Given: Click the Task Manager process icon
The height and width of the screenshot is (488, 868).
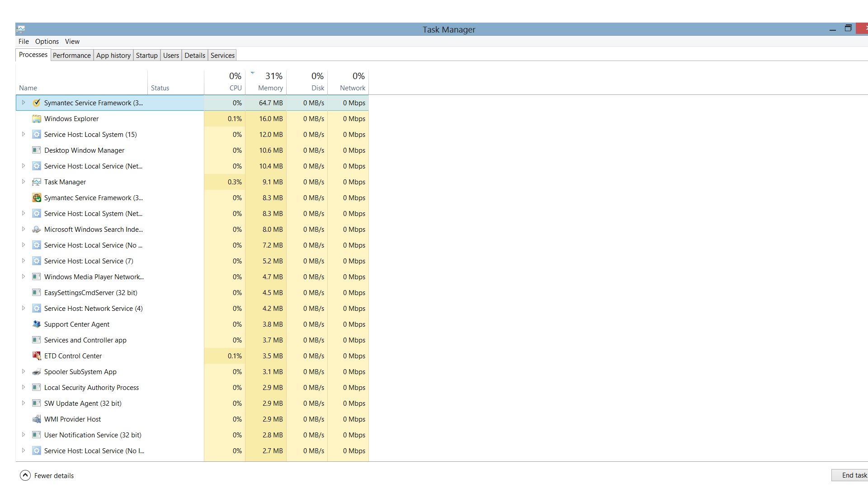Looking at the screenshot, I should 37,182.
